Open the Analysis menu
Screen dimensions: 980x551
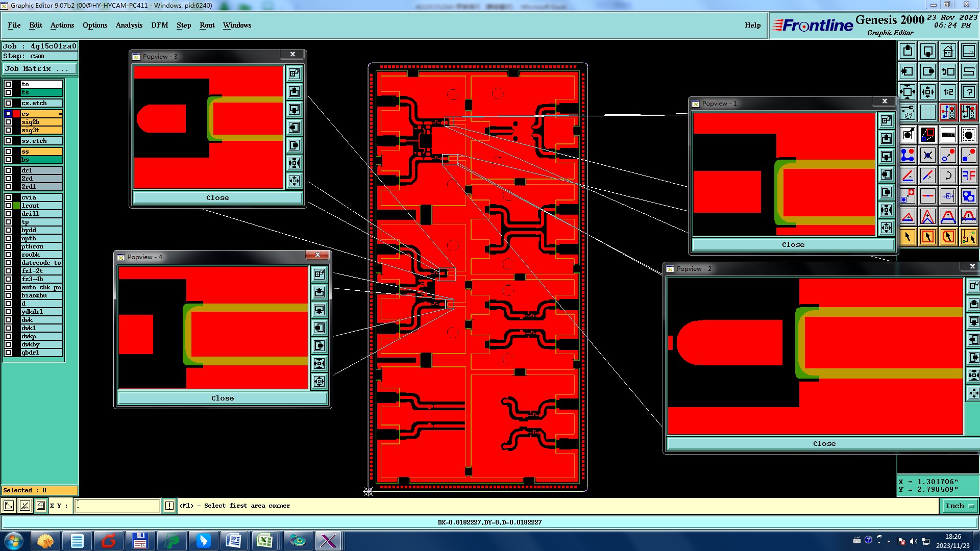pos(129,25)
